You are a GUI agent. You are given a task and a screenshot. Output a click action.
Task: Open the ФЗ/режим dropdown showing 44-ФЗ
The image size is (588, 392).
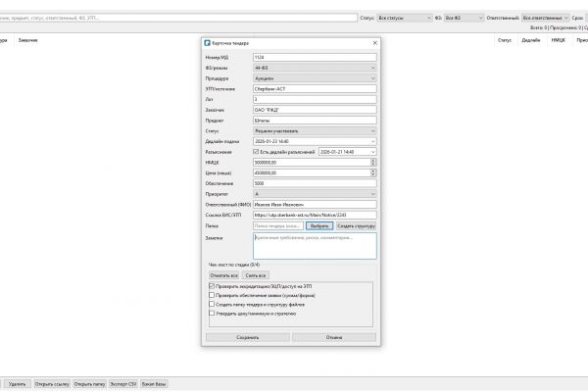(315, 68)
